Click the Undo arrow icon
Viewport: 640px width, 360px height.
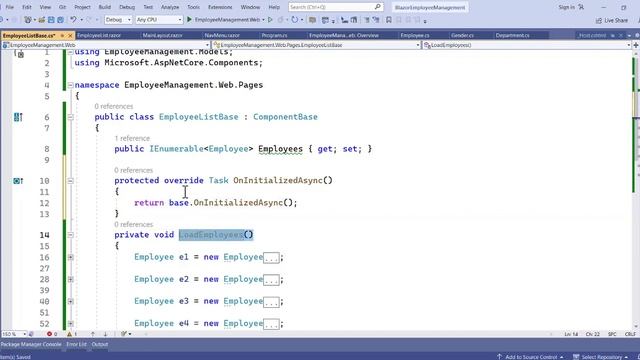[73, 20]
